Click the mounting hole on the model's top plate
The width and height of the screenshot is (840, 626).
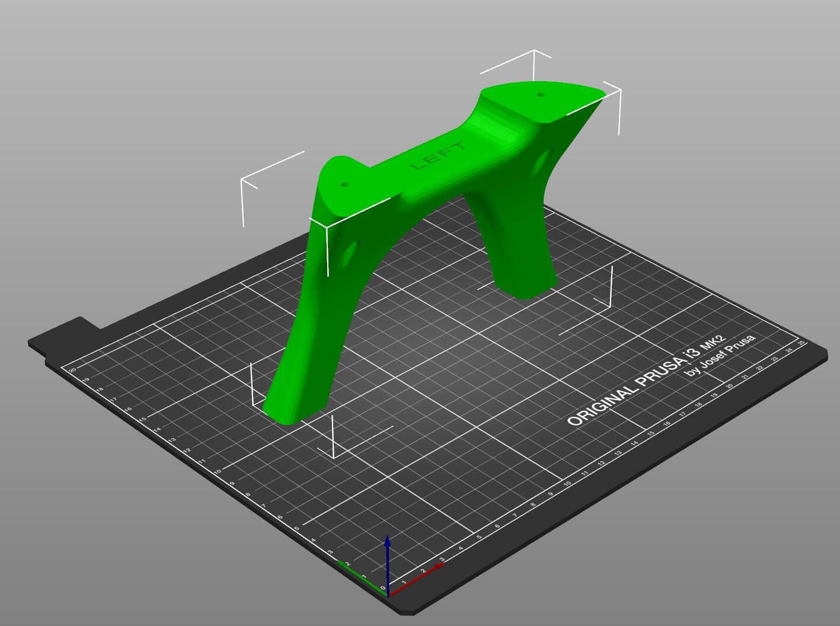click(540, 94)
